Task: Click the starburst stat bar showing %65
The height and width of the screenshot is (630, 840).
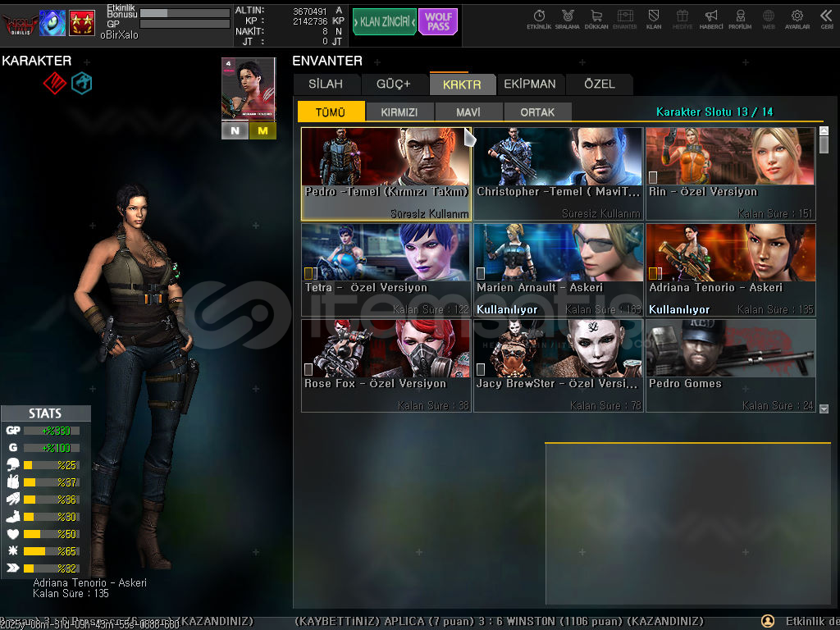Action: pyautogui.click(x=52, y=550)
